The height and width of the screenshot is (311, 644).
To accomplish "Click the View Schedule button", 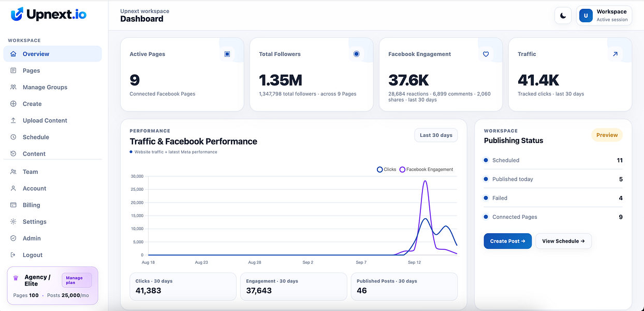I will pyautogui.click(x=563, y=241).
